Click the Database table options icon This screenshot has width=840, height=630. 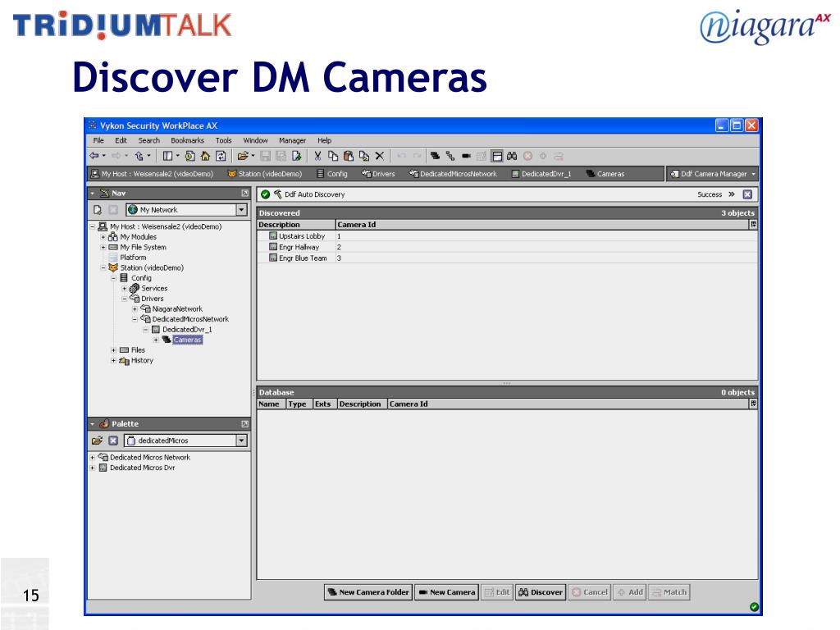point(753,404)
